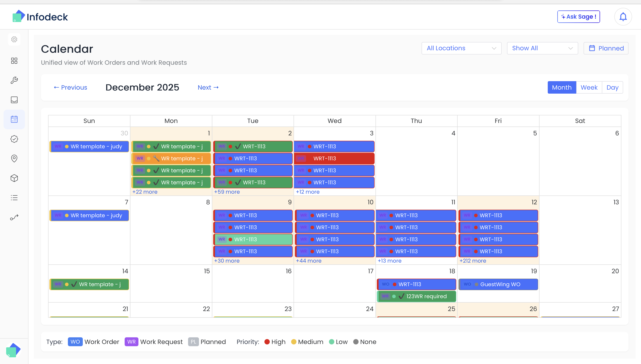
Task: Open the workflow arrow icon
Action: coord(14,217)
